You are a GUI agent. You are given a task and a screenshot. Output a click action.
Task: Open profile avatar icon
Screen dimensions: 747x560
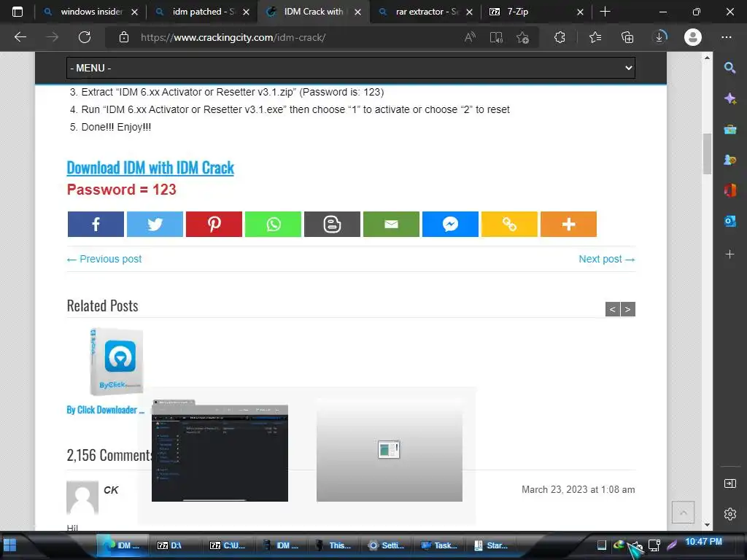(x=693, y=37)
